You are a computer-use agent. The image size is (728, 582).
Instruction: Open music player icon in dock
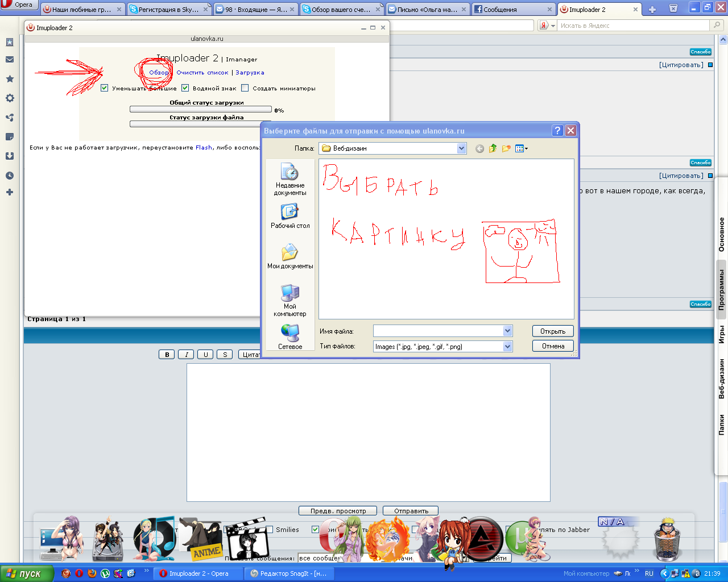click(155, 539)
